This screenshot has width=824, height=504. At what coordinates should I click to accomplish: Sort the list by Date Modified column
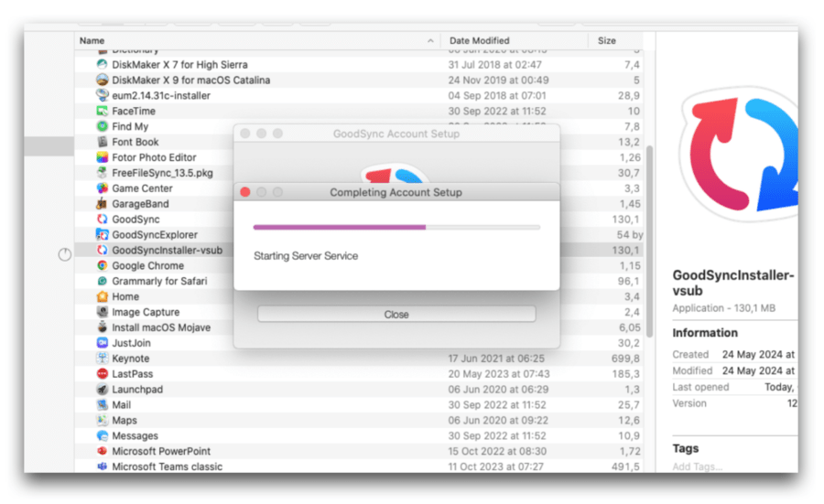pos(514,40)
